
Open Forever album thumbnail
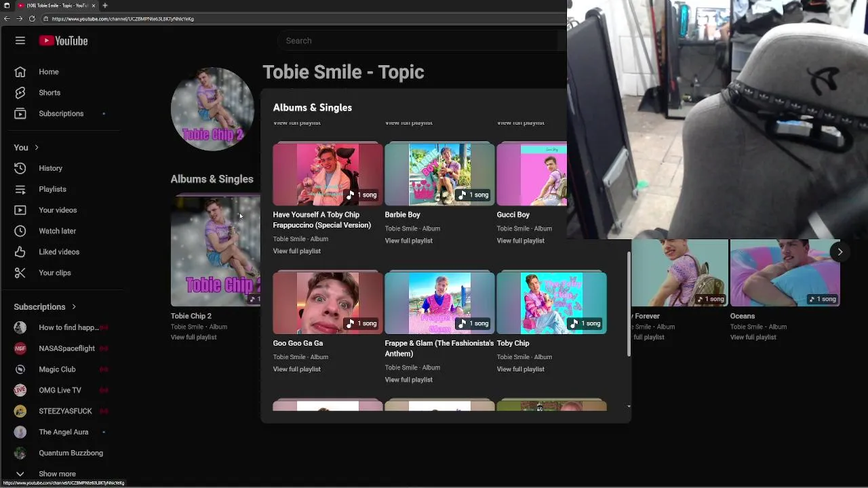(679, 273)
